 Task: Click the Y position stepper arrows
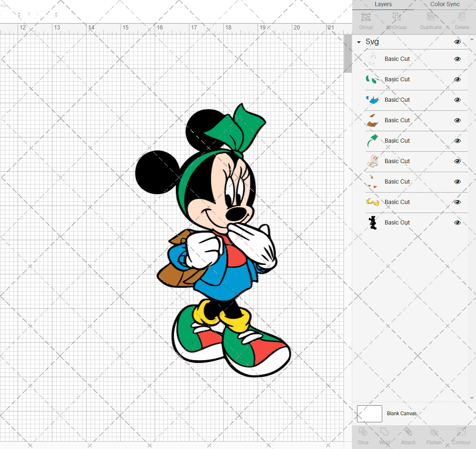coord(56,14)
